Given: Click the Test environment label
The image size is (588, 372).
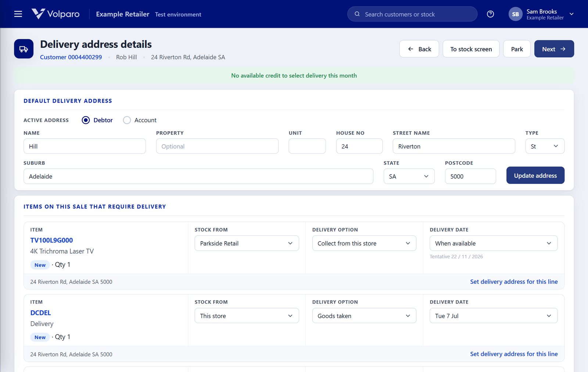Looking at the screenshot, I should coord(178,14).
